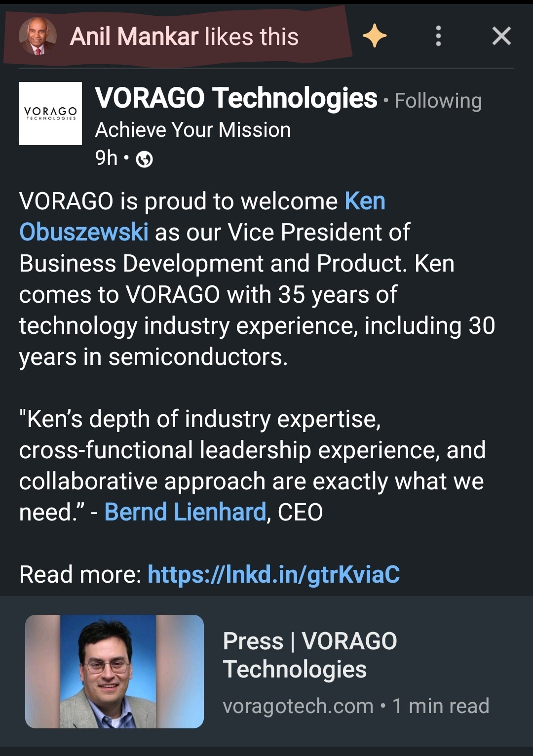Open the VORAGO Technologies company page title

(x=236, y=98)
